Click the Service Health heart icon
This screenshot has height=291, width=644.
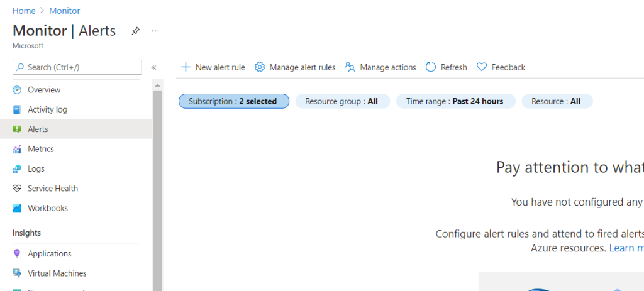click(17, 189)
